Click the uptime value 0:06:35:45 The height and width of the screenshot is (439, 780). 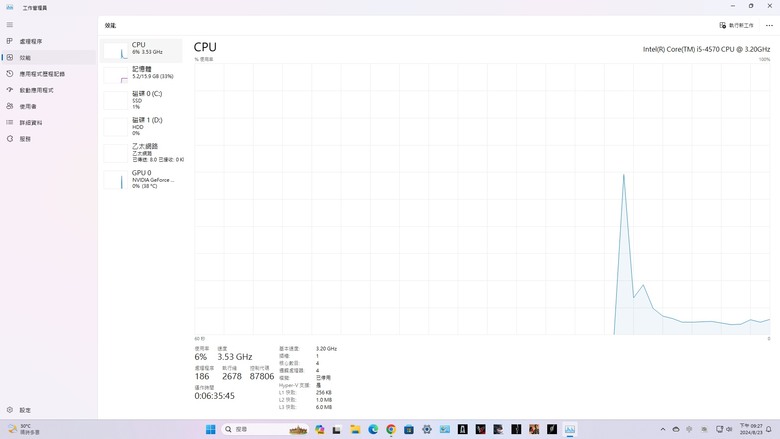click(x=214, y=396)
